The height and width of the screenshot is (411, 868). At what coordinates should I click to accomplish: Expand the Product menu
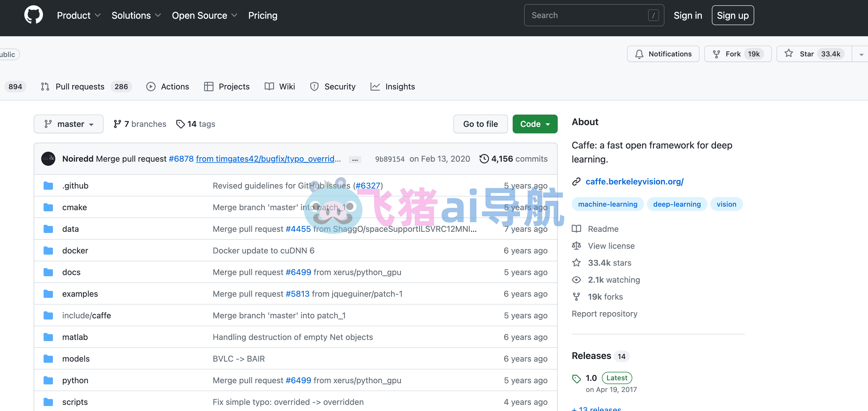coord(78,15)
